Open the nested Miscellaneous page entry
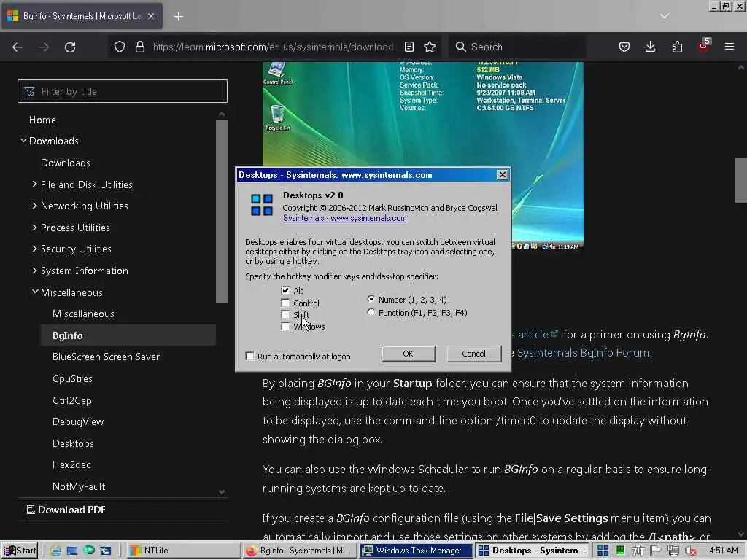 click(83, 314)
